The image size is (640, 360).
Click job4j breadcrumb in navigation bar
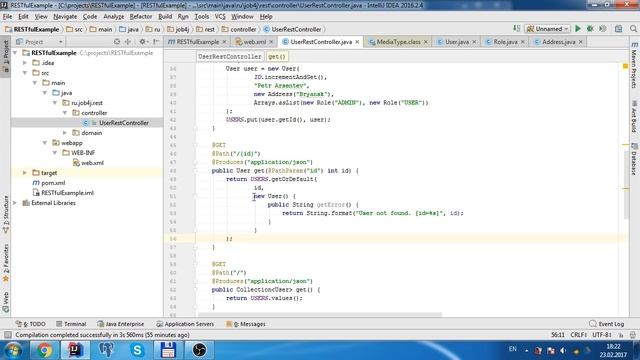[x=178, y=29]
